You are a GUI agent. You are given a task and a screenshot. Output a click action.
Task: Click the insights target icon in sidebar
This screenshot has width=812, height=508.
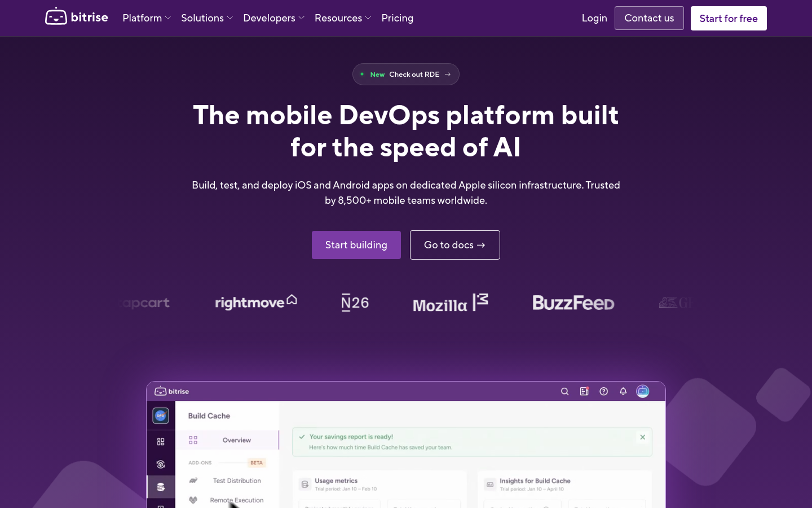[x=161, y=464]
